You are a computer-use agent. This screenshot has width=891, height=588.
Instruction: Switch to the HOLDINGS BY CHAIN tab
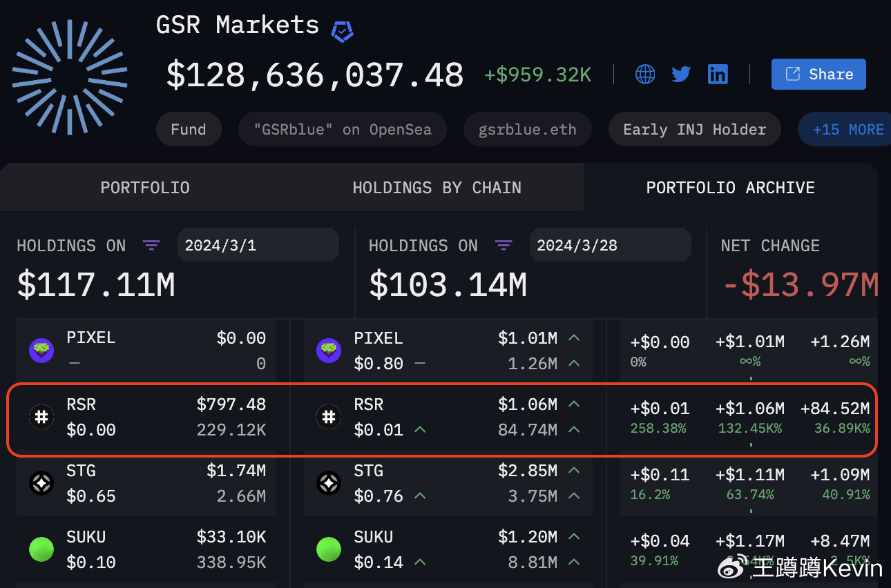(437, 188)
